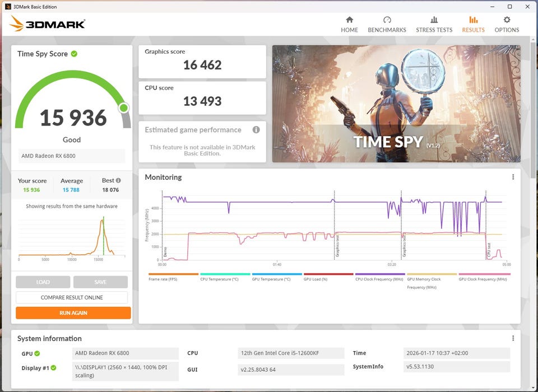This screenshot has height=392, width=538.
Task: Click the 12th Gen Intel Core i5-12600KF field
Action: point(291,353)
